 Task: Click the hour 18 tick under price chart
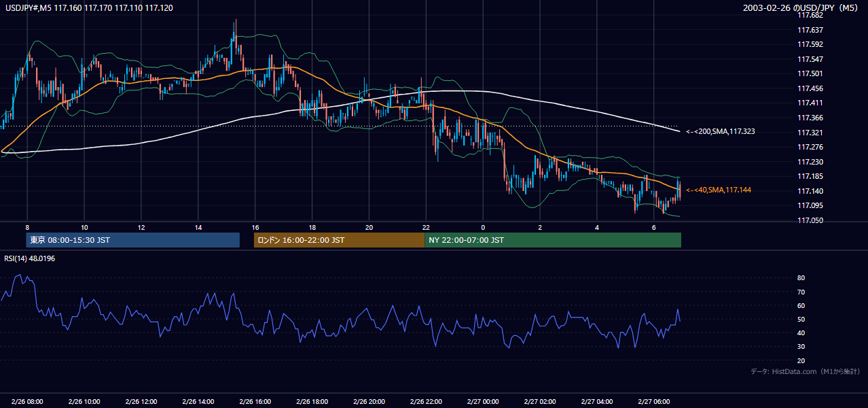(312, 226)
